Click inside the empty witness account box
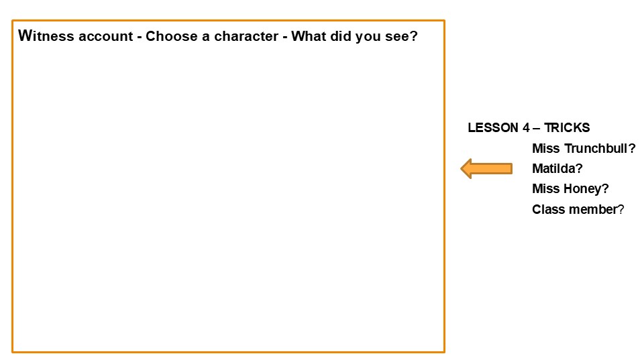The width and height of the screenshot is (644, 362). click(x=228, y=197)
